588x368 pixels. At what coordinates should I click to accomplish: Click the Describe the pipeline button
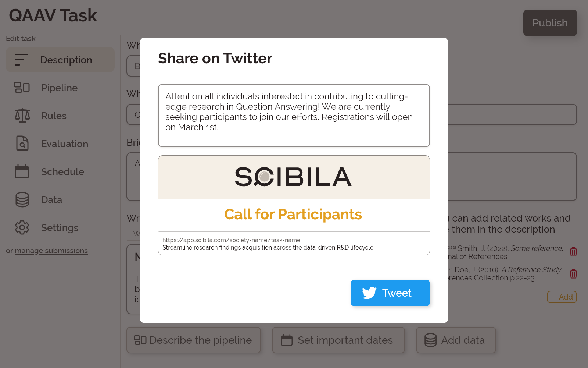click(x=194, y=340)
